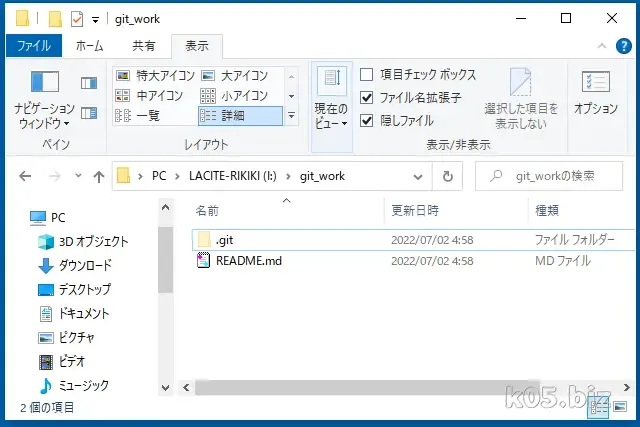
Task: Open the ファイル menu tab
Action: tap(34, 46)
